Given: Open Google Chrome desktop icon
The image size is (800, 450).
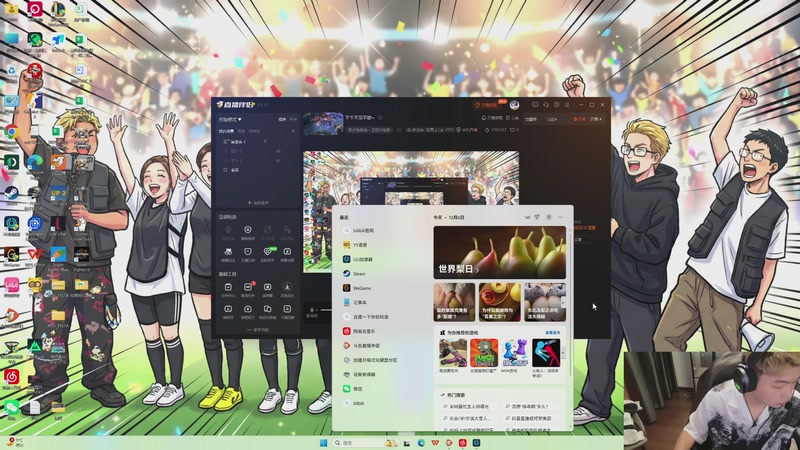Looking at the screenshot, I should [x=11, y=132].
